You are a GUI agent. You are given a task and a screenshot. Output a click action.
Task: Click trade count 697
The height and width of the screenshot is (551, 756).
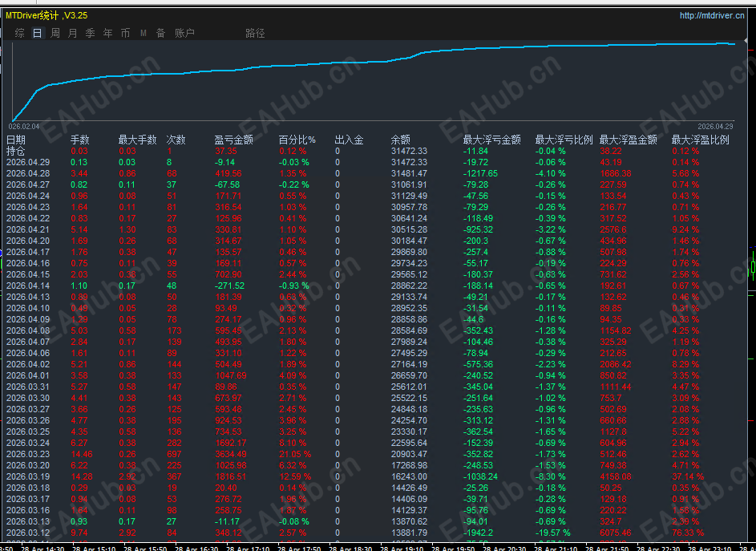point(174,454)
